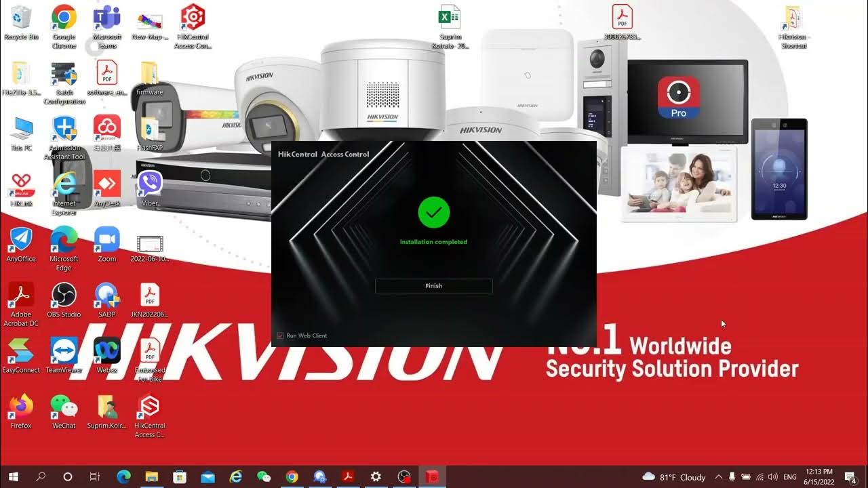Screen dimensions: 868x488
Task: Open the FileZilla desktop shortcut
Action: [x=21, y=78]
